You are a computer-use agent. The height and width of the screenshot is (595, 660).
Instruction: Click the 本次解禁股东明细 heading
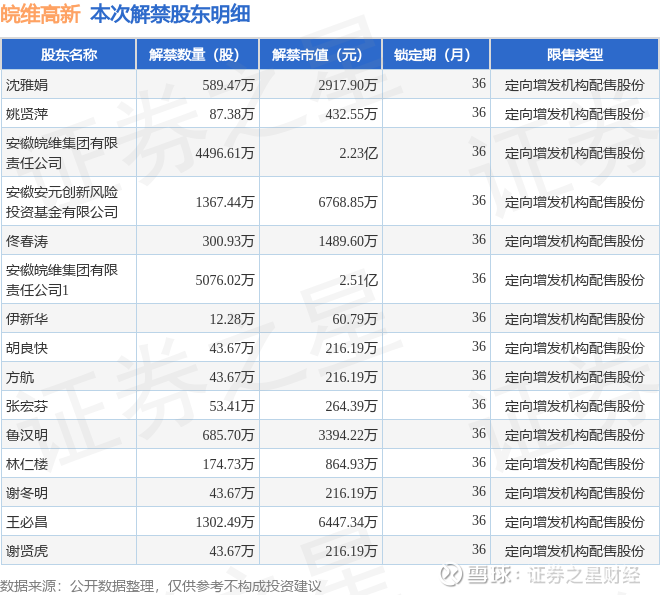pyautogui.click(x=170, y=15)
